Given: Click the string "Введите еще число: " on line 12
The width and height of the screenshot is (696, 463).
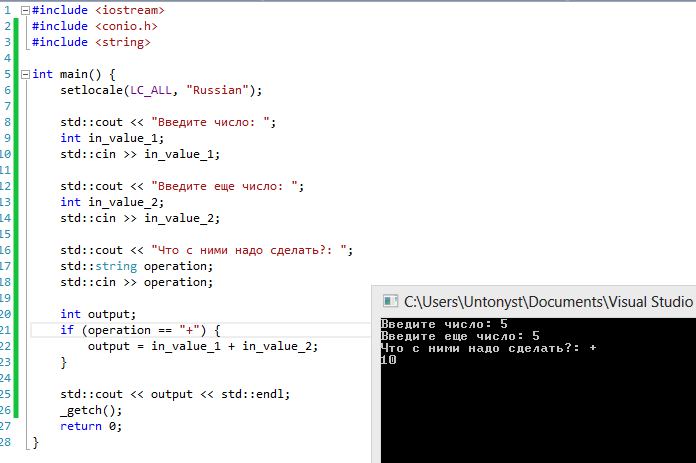Looking at the screenshot, I should [225, 186].
